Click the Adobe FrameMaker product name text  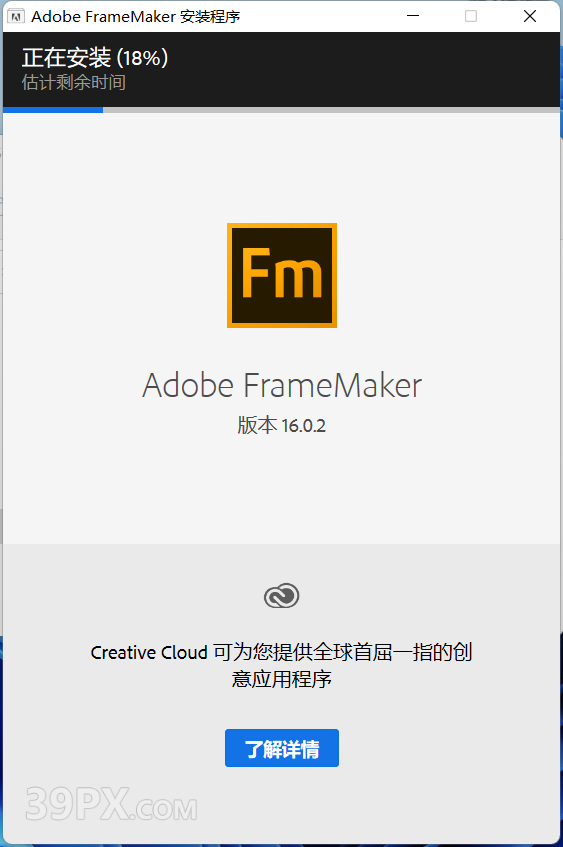pyautogui.click(x=282, y=385)
